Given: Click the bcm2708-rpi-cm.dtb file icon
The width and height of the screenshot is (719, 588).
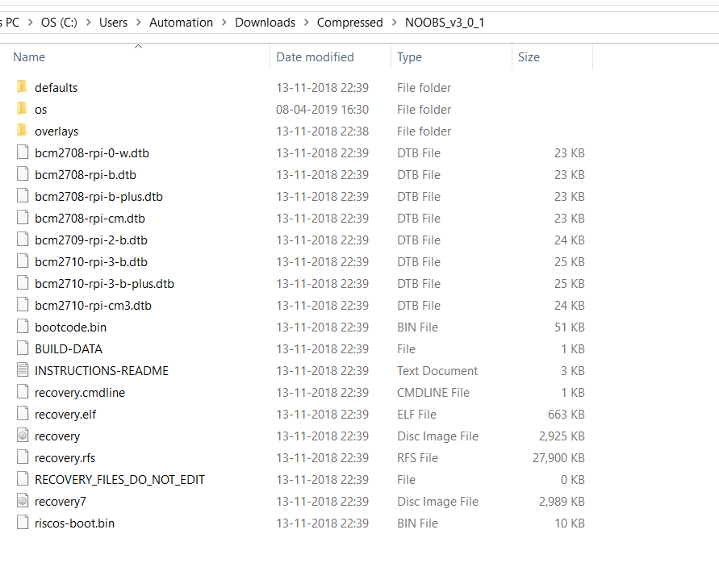Looking at the screenshot, I should pos(23,217).
